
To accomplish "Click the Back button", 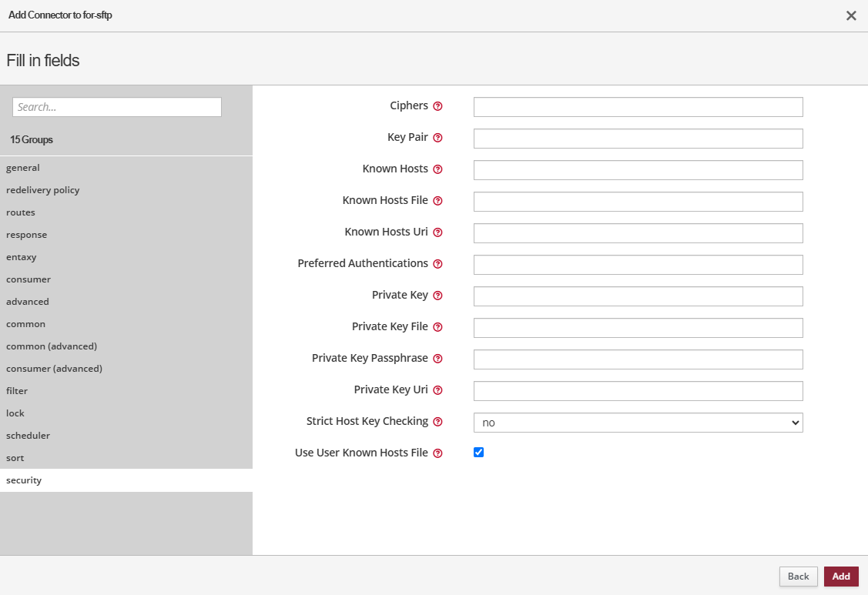I will pyautogui.click(x=798, y=577).
